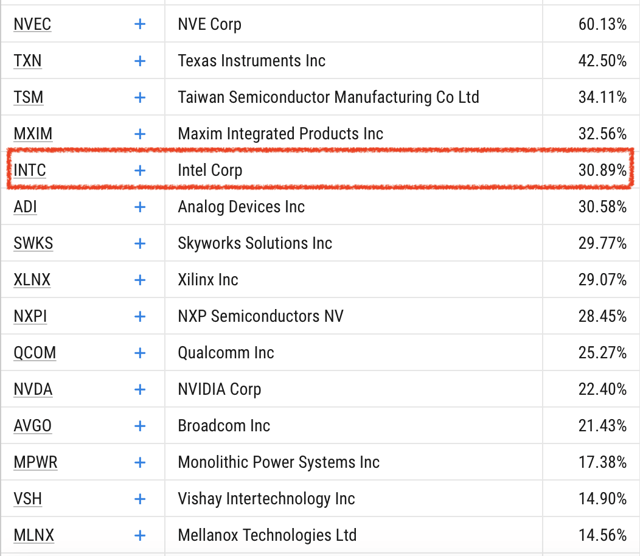Select Mellanox Technologies Ltd name
This screenshot has width=640, height=556.
[267, 535]
